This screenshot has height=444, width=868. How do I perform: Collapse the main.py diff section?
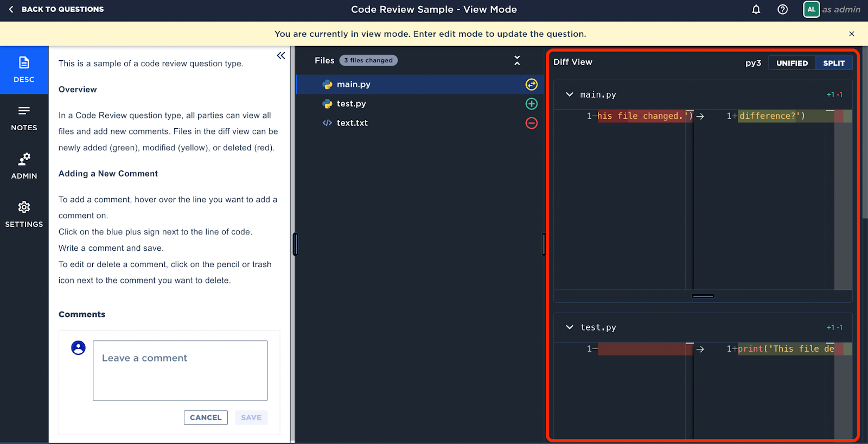(570, 94)
